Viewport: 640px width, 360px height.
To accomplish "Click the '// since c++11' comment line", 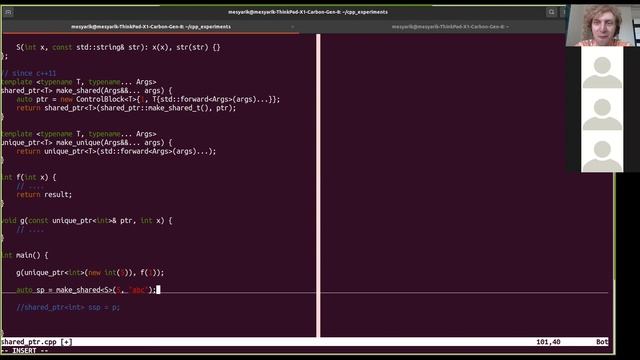I will [29, 73].
